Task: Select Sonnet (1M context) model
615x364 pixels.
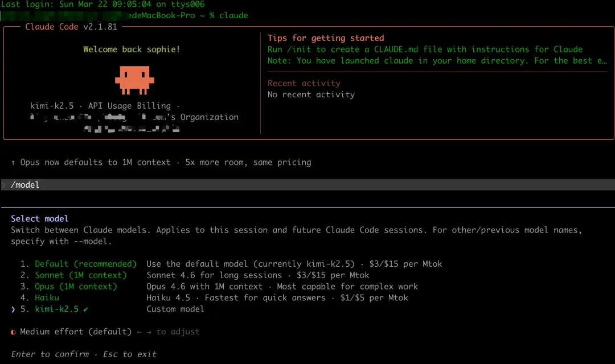Action: tap(80, 275)
